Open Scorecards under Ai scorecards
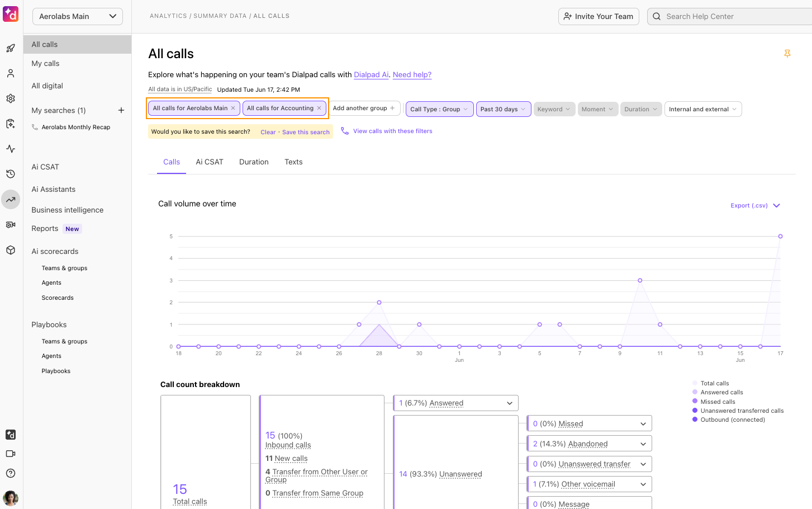 tap(58, 298)
